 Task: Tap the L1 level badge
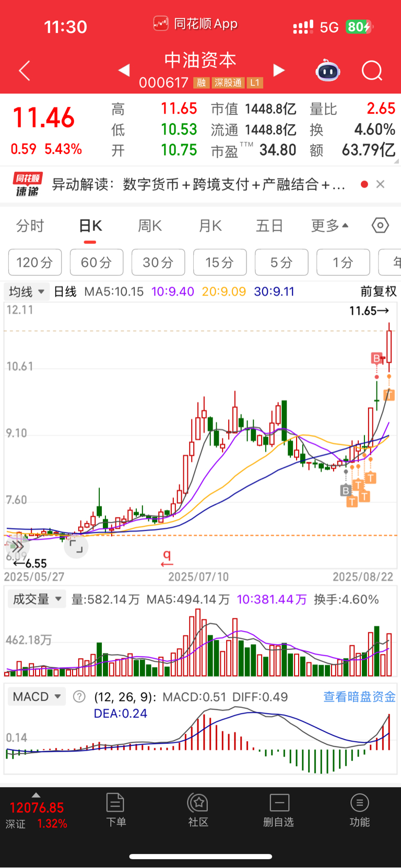pyautogui.click(x=255, y=82)
